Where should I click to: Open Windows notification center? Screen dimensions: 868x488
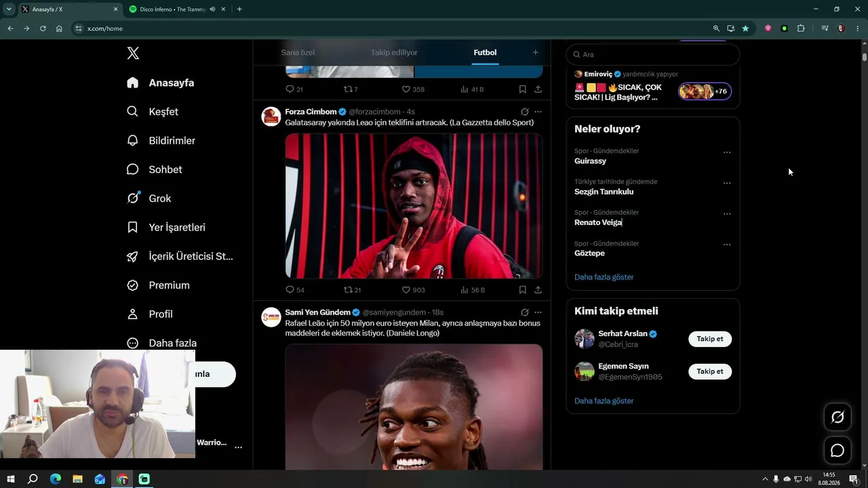(x=854, y=479)
